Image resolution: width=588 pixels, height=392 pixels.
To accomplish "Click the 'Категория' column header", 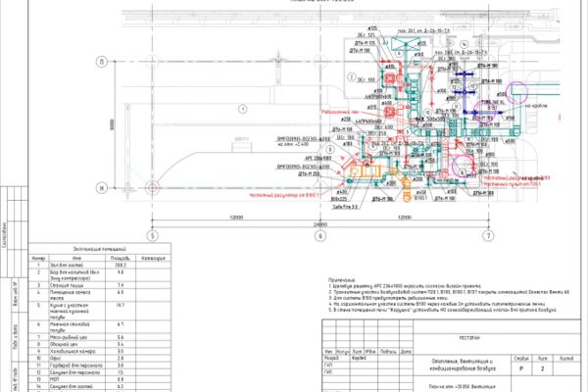I will 153,259.
